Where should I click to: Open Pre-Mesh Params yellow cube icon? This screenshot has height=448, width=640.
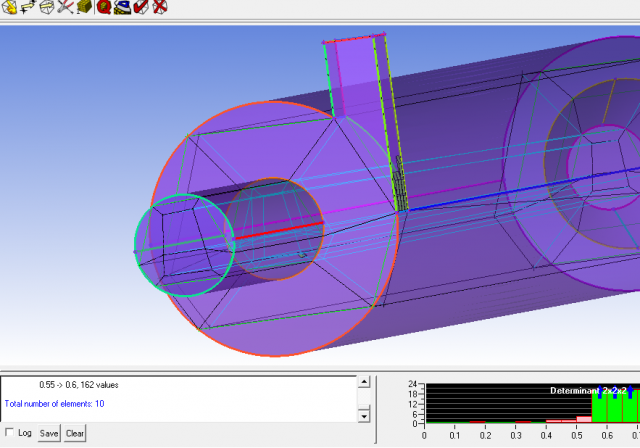[x=84, y=7]
